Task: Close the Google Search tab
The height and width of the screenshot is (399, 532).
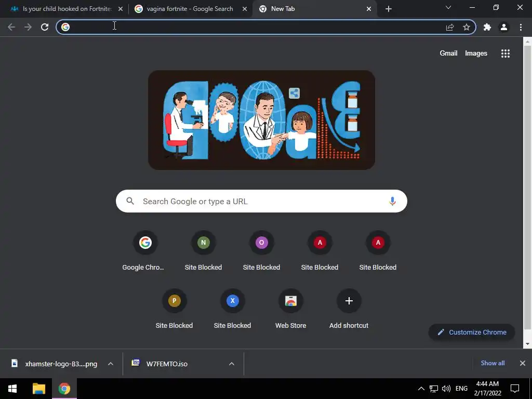Action: 245,9
